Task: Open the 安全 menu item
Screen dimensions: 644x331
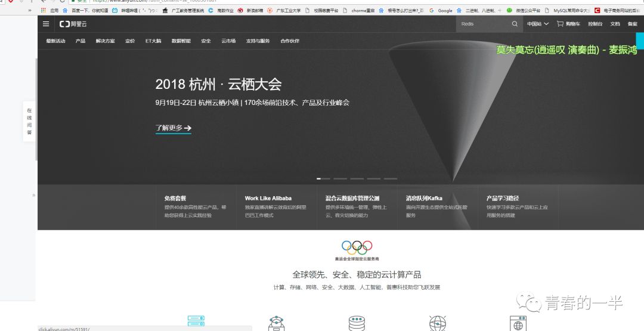Action: click(206, 41)
